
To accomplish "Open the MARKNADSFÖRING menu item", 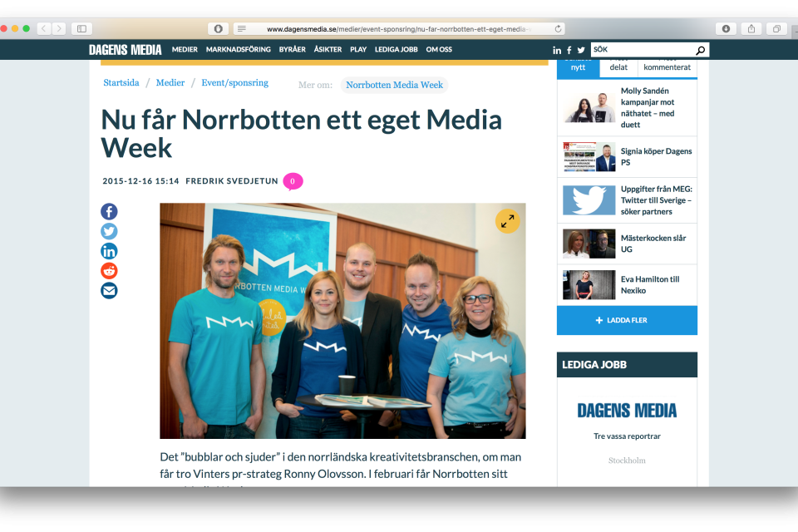I will [239, 49].
